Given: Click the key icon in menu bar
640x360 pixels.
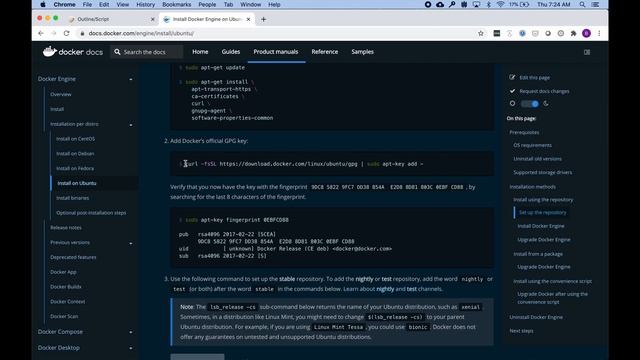Looking at the screenshot, I should tap(452, 4).
